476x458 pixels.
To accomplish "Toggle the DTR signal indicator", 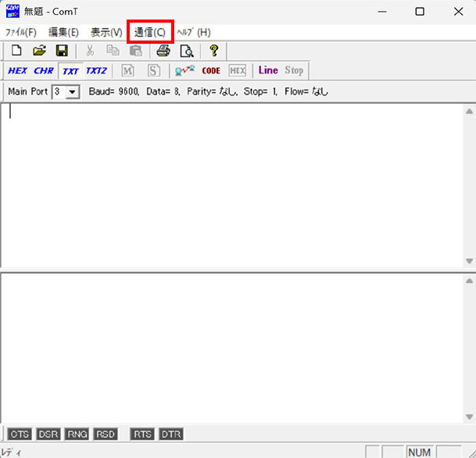I will 170,434.
